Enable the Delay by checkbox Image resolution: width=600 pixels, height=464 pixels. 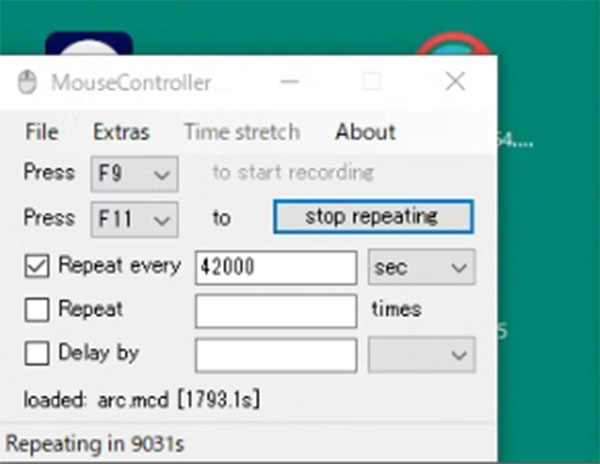[x=37, y=353]
